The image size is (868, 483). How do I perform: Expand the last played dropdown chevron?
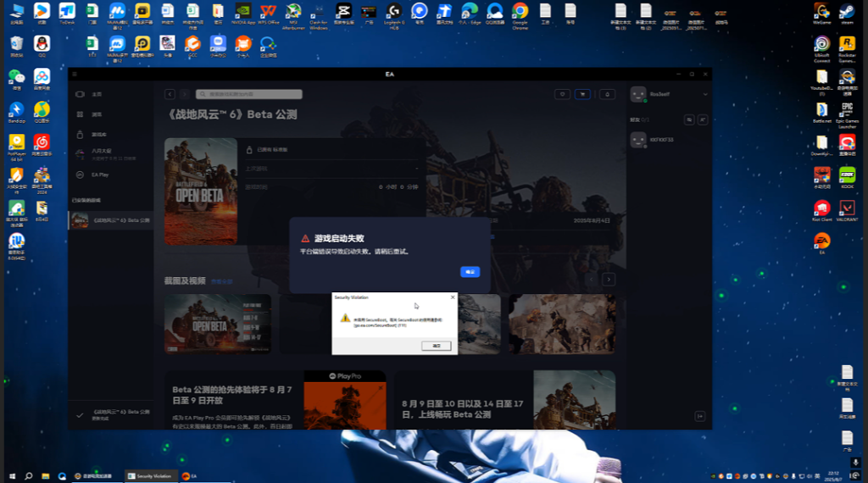[417, 168]
